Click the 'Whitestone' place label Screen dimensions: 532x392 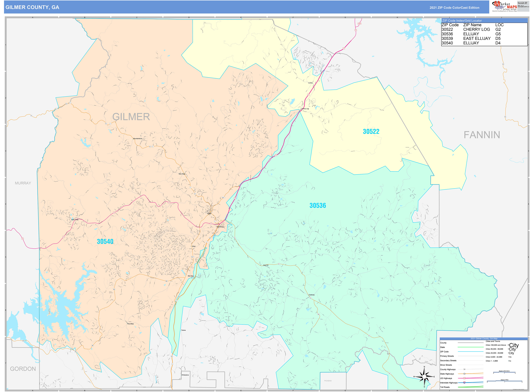click(185, 375)
